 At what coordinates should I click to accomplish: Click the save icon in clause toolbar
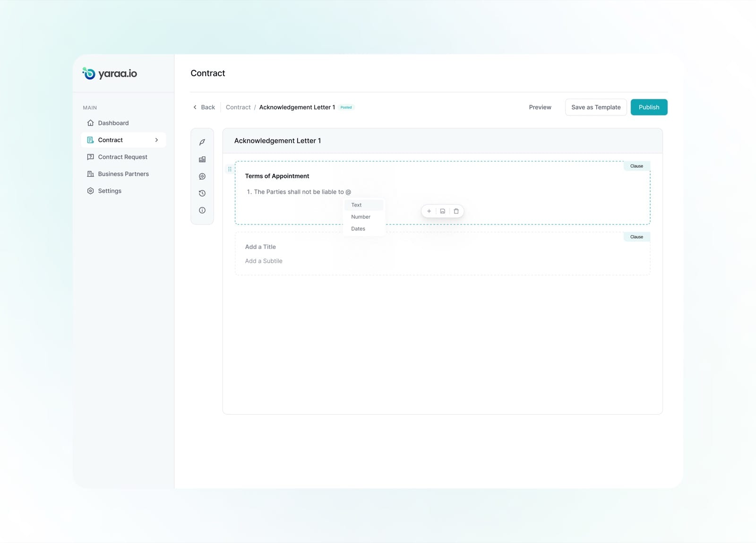pos(443,211)
